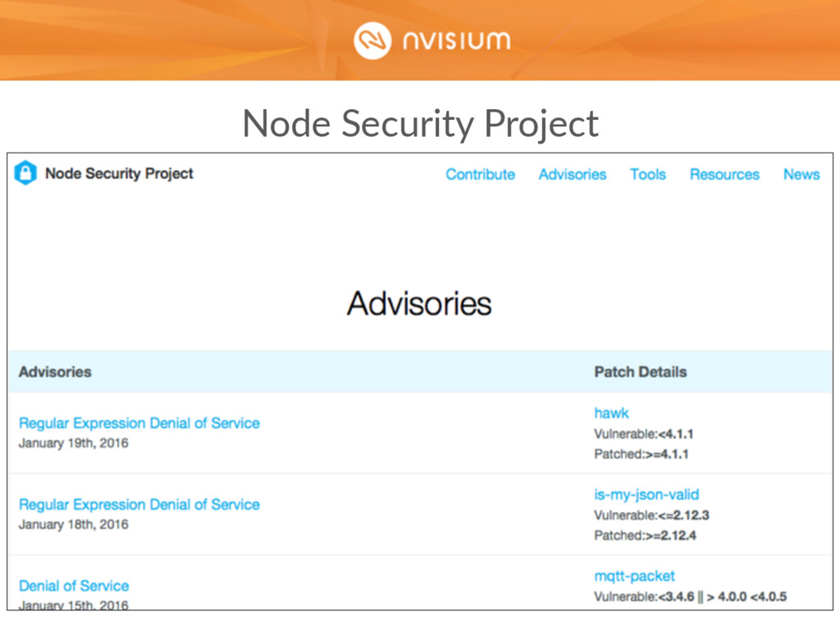840x630 pixels.
Task: Open the News navigation link
Action: pos(801,175)
